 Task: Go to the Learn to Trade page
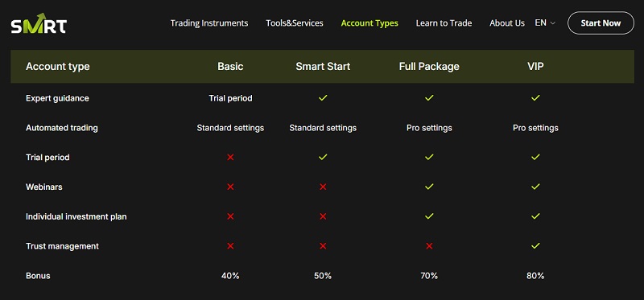click(x=444, y=23)
